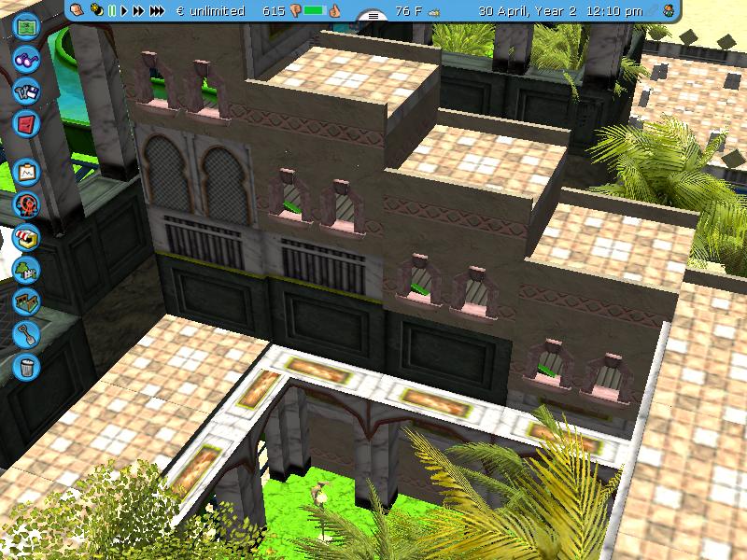Pause the game

pyautogui.click(x=112, y=10)
